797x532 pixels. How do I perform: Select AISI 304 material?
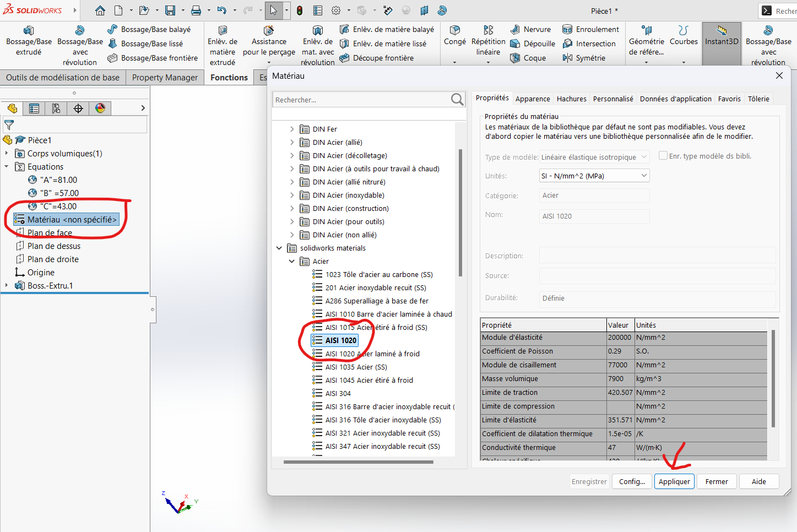point(338,393)
